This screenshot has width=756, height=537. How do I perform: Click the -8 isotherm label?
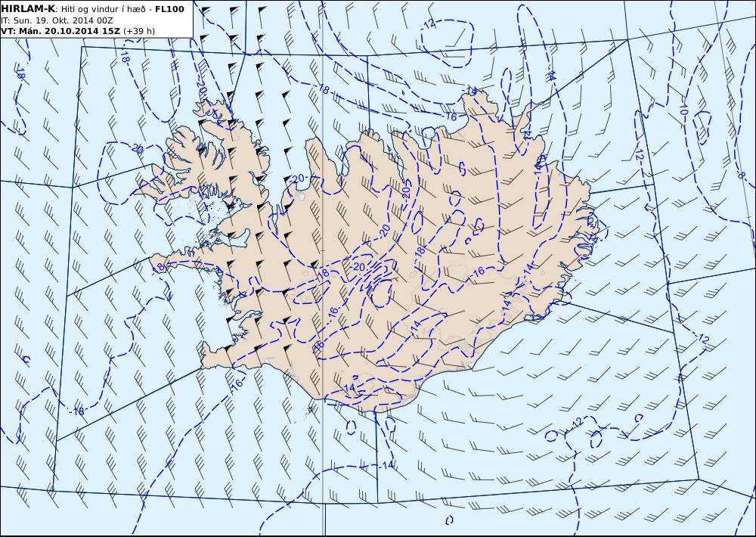[x=741, y=174]
